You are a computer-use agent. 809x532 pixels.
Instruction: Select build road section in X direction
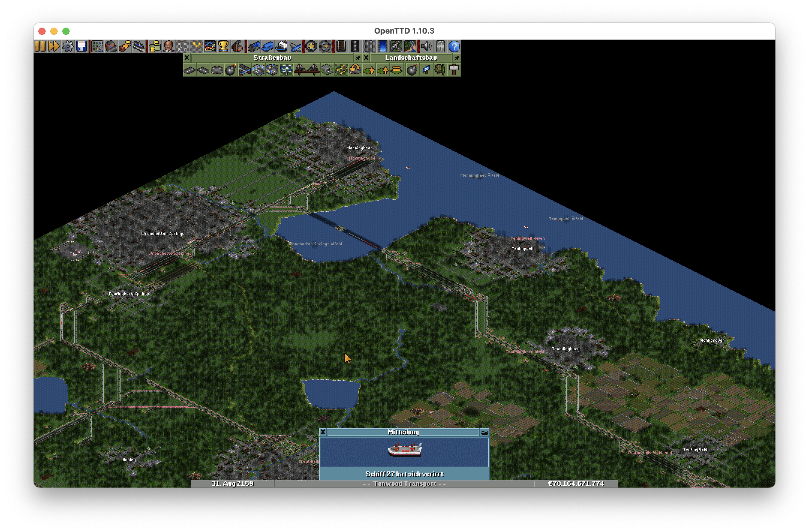190,70
